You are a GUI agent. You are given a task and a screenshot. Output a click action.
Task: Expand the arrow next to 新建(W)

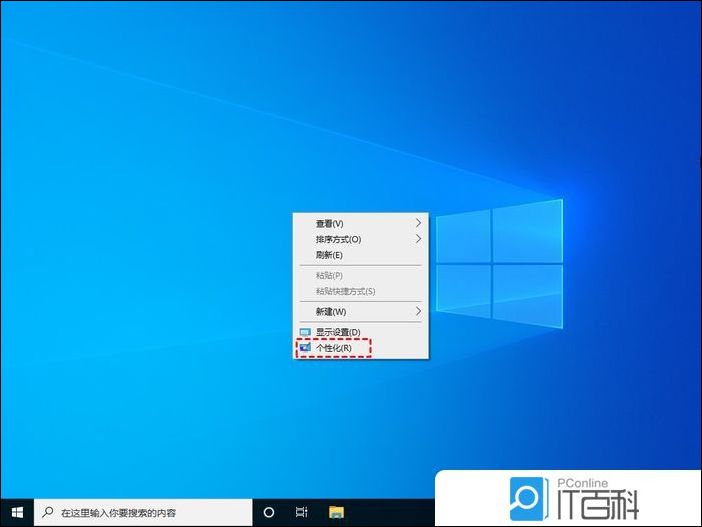(x=418, y=311)
